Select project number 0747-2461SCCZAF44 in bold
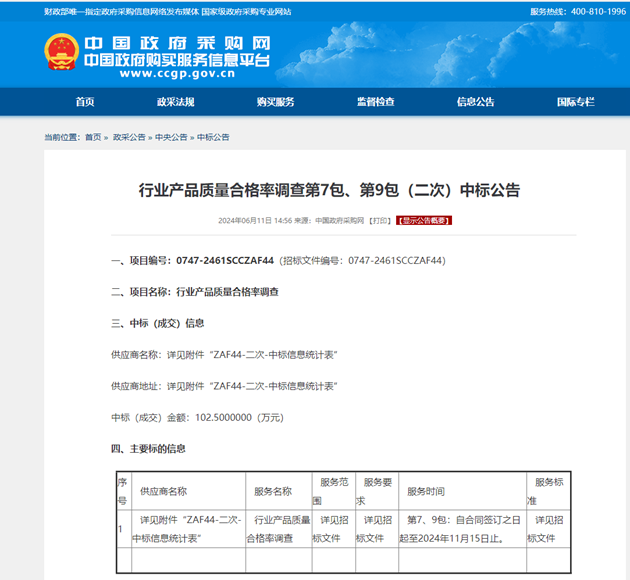The width and height of the screenshot is (630, 580). pos(225,261)
